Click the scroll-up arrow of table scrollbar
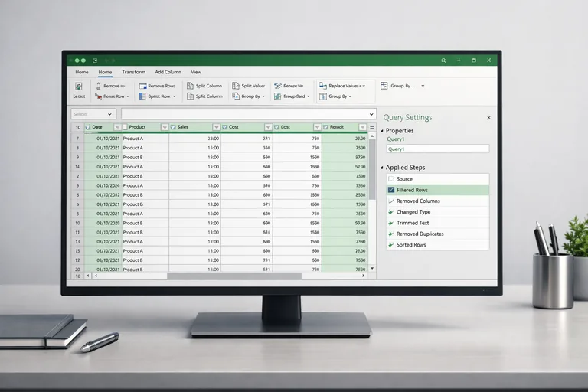588x392 pixels. 372,136
